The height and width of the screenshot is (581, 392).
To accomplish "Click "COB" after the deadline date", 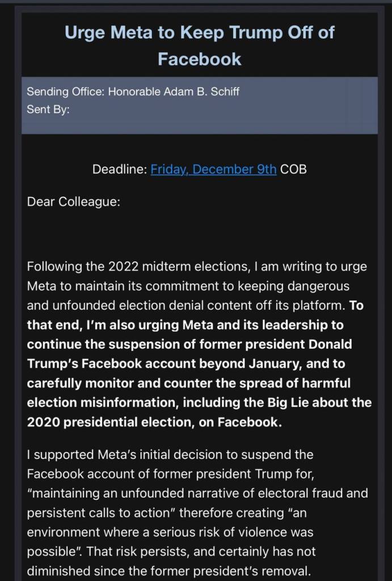I will [x=293, y=169].
